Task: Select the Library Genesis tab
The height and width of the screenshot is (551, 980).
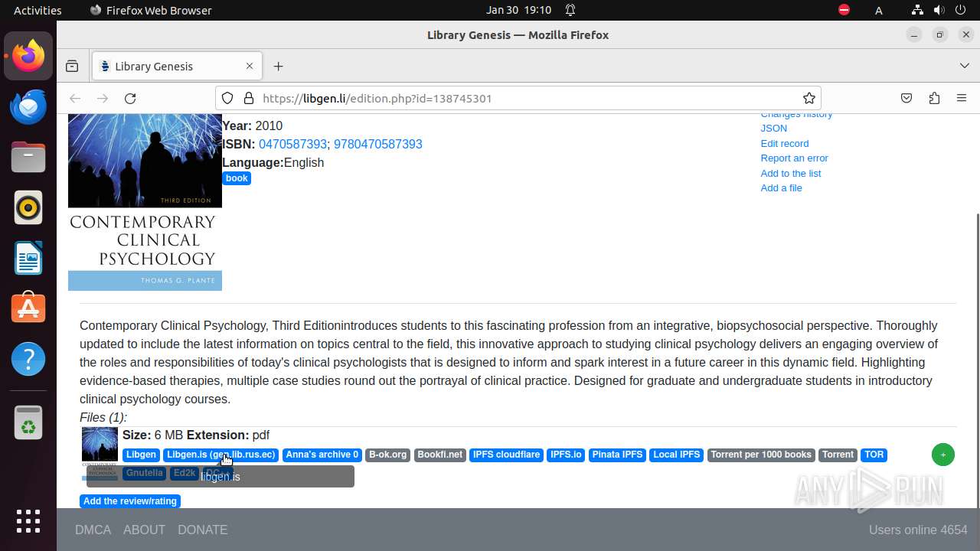Action: [177, 66]
